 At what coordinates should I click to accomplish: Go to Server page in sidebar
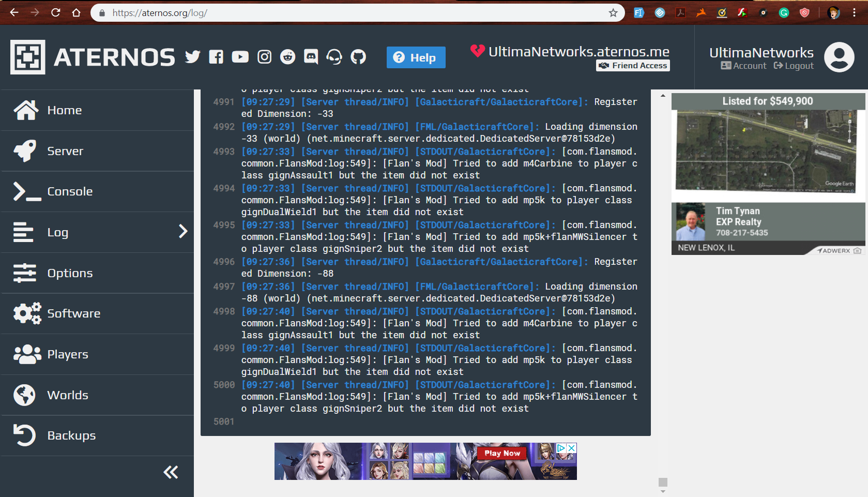(97, 151)
